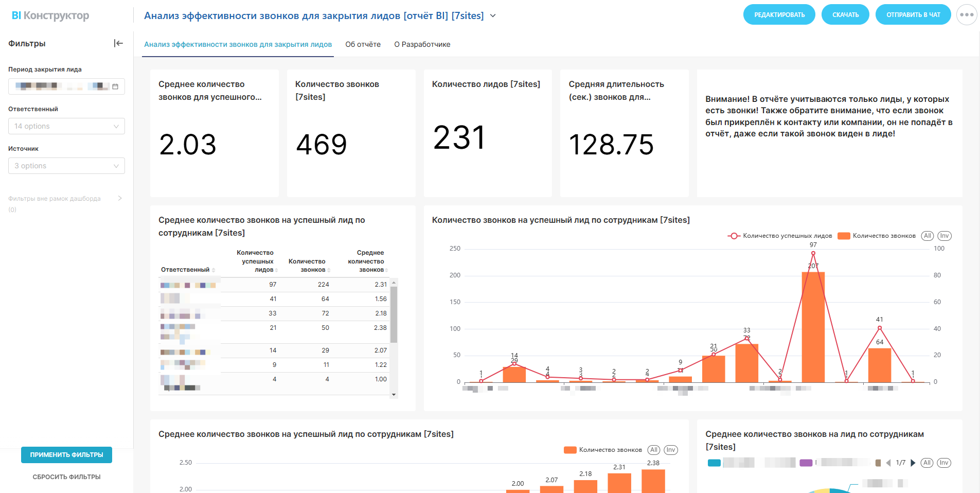980x493 pixels.
Task: Click the Период закрытия лида date field
Action: (x=66, y=86)
